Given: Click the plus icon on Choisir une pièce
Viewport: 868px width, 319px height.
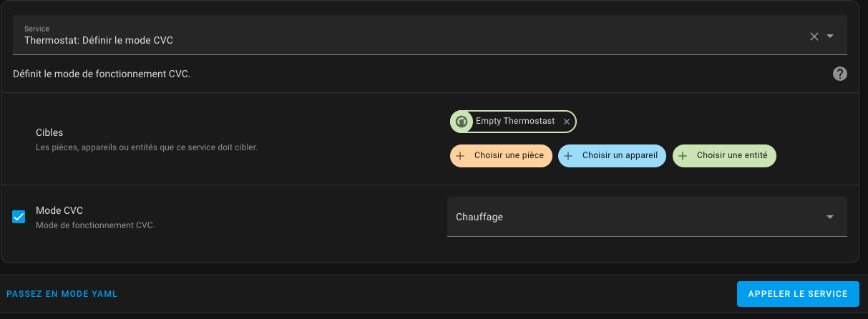Looking at the screenshot, I should coord(460,156).
